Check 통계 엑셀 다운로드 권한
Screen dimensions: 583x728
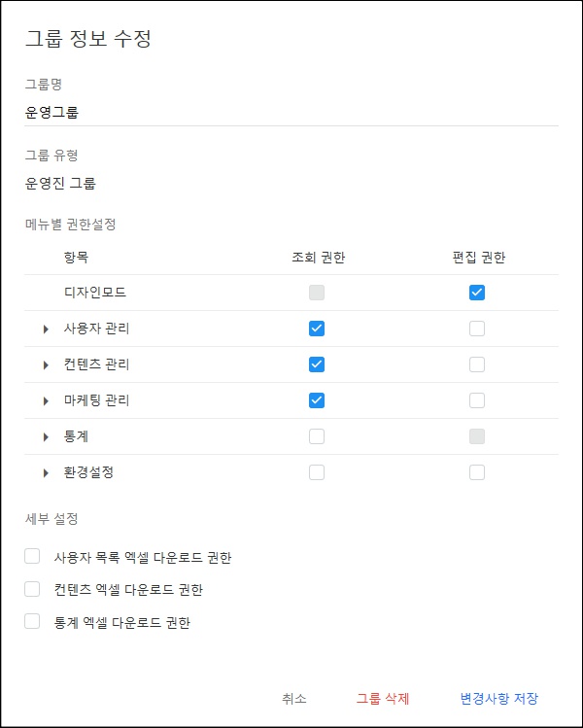point(33,622)
